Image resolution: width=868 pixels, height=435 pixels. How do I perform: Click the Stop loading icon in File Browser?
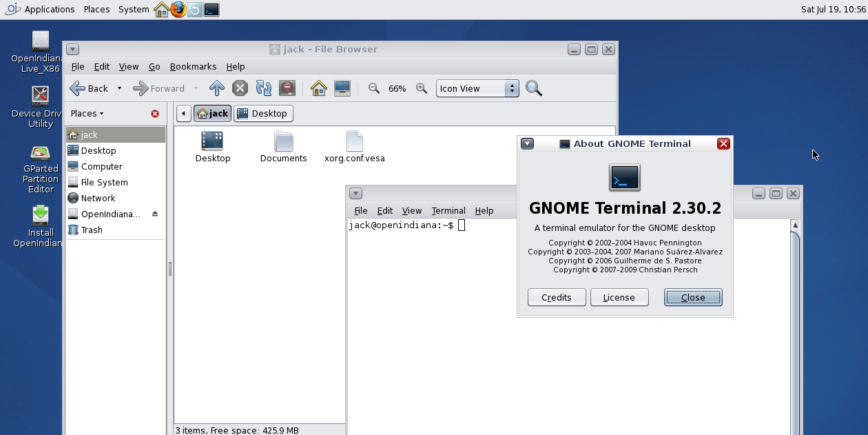tap(240, 88)
